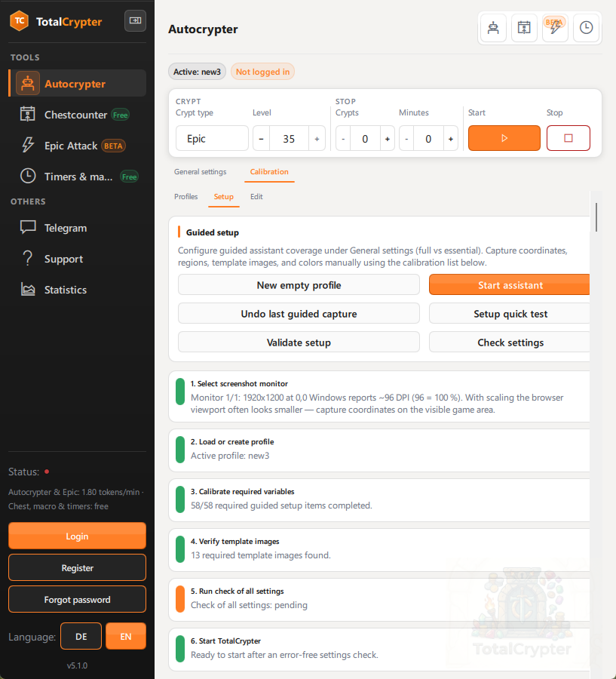Click the Timers clock icon in sidebar
The height and width of the screenshot is (679, 616).
pos(28,177)
